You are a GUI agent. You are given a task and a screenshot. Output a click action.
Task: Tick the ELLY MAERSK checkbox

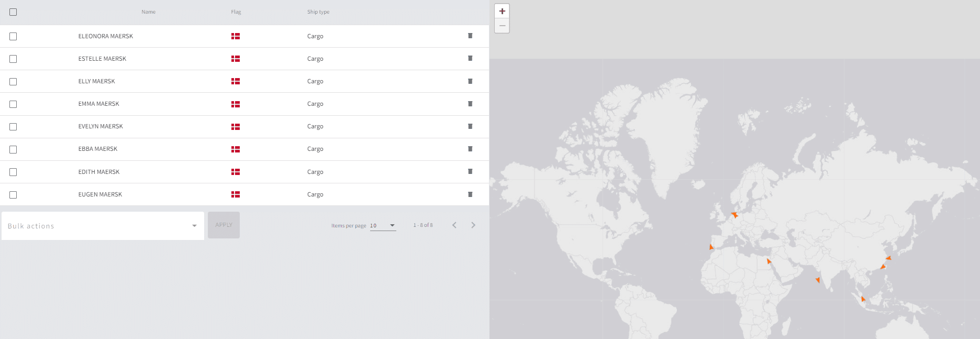[x=13, y=82]
